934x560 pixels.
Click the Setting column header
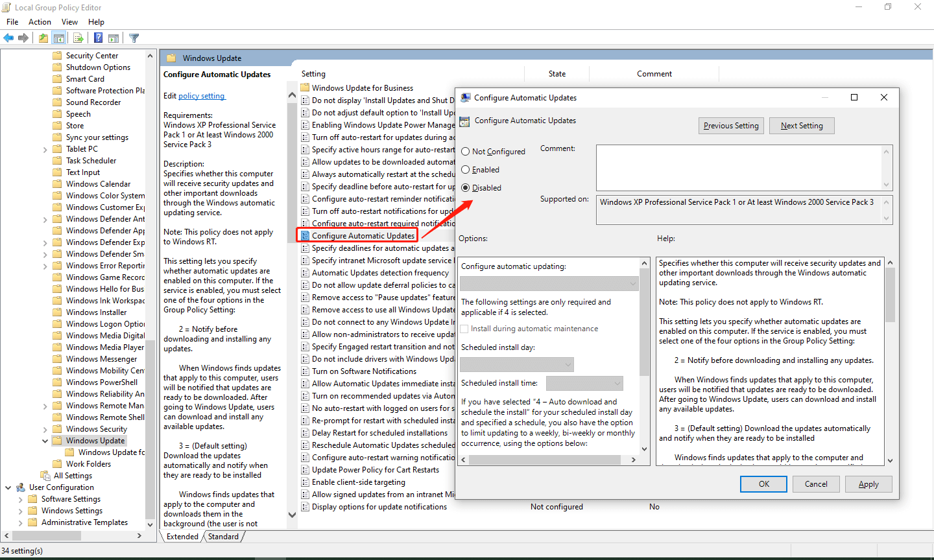pyautogui.click(x=313, y=74)
